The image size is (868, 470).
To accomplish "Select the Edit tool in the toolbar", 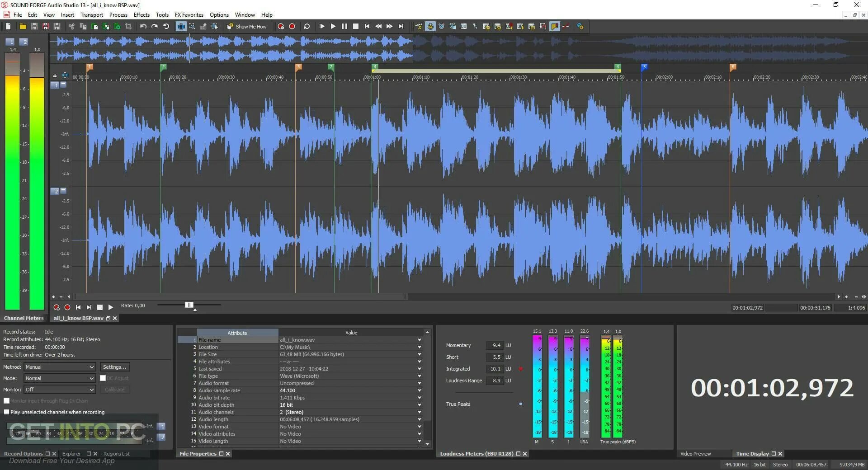I will (181, 26).
